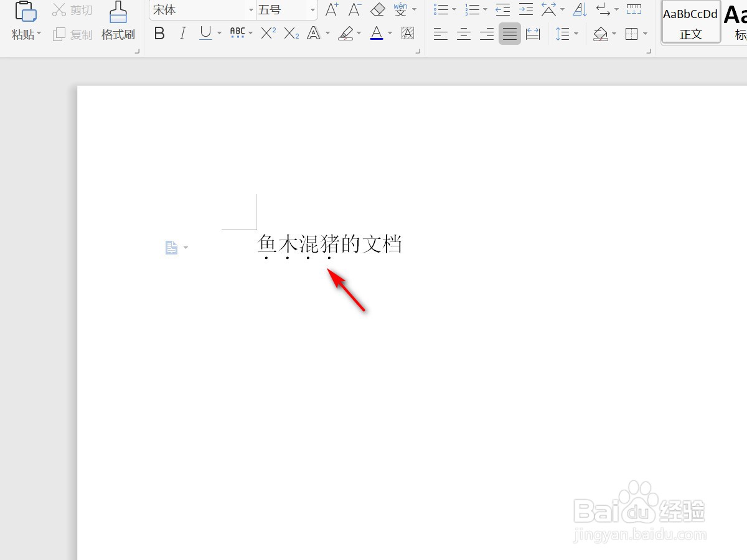
Task: Click the decrease indent icon
Action: pos(503,9)
